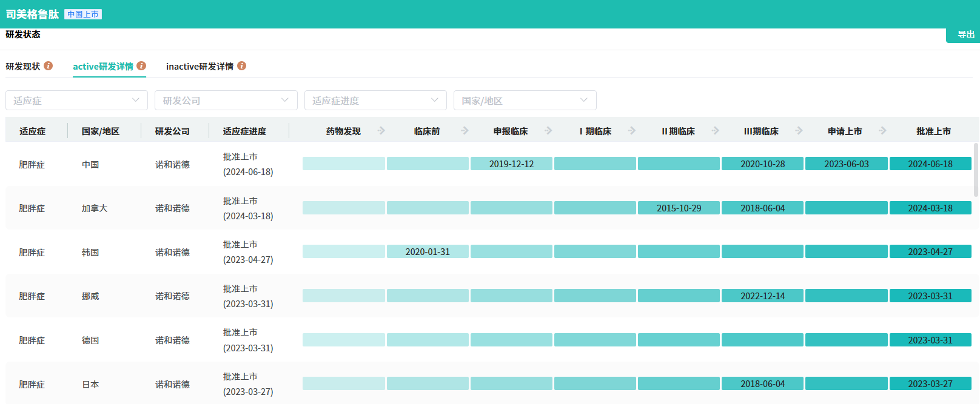This screenshot has height=404, width=980.
Task: Click the 2024-06-18 批准上市 cell for 中国
Action: click(930, 164)
